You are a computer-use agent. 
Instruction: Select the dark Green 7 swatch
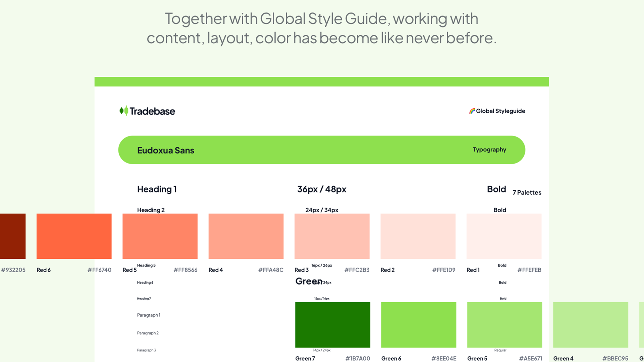(333, 324)
